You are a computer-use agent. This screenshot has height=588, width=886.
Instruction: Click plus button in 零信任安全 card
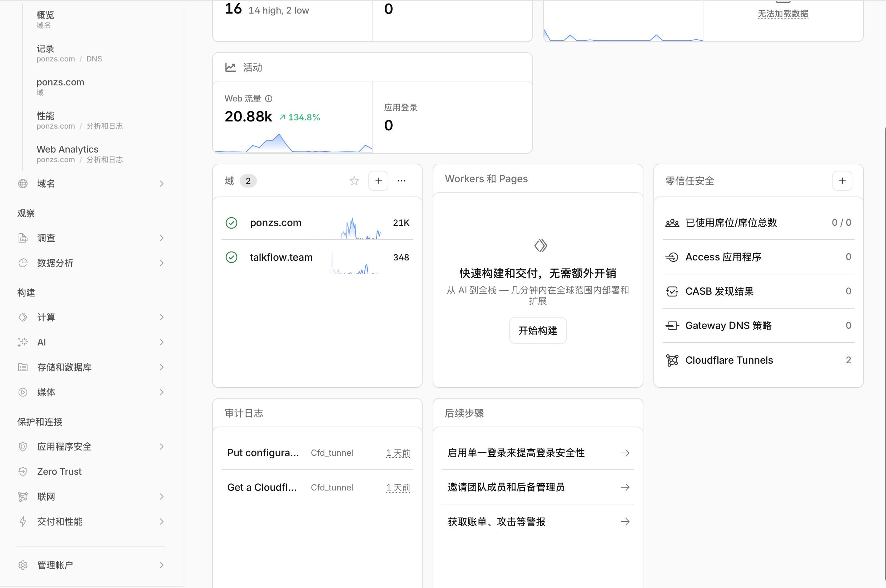pyautogui.click(x=842, y=181)
